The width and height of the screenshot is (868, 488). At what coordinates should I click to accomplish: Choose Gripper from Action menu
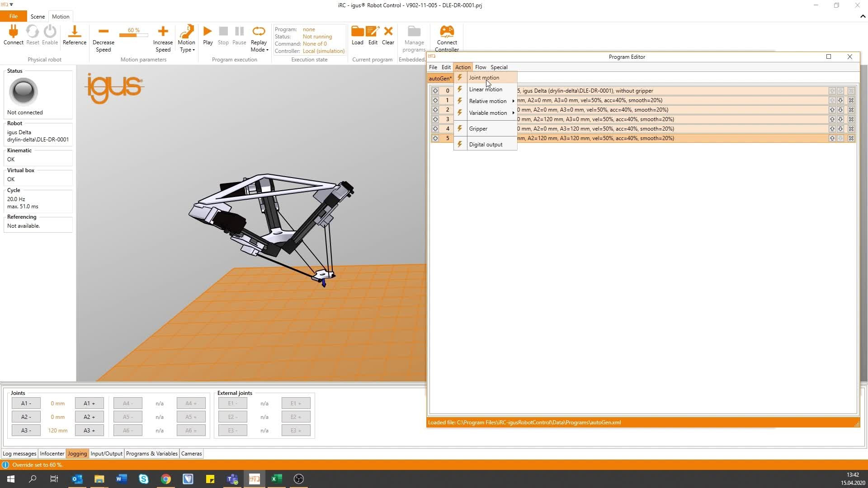pos(486,129)
